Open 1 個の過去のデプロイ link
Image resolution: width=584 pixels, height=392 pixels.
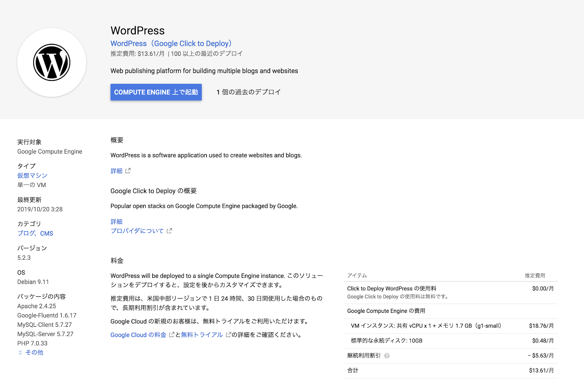(249, 92)
